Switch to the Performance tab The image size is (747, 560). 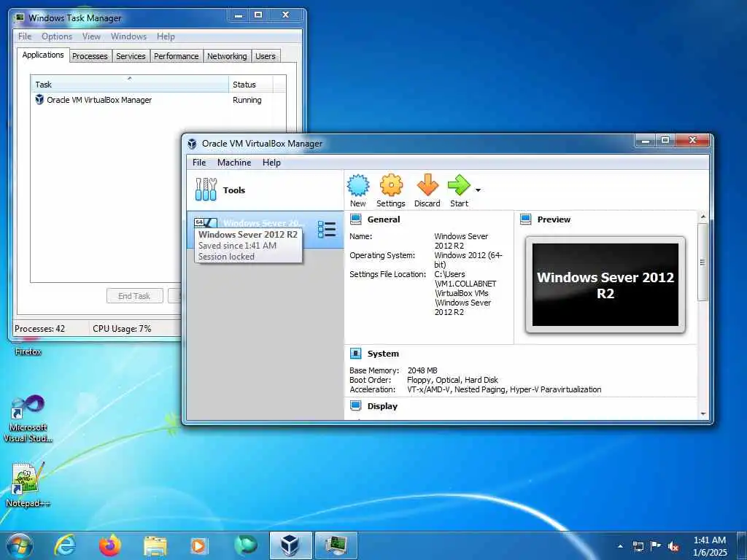(177, 55)
